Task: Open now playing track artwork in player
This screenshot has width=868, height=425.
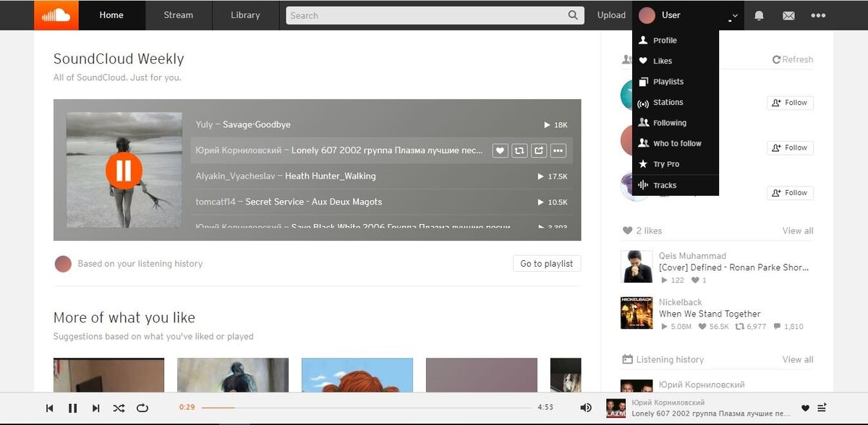Action: [616, 408]
